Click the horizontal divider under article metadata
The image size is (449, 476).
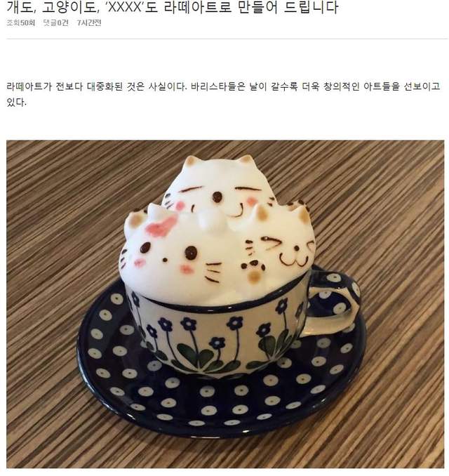(x=227, y=39)
